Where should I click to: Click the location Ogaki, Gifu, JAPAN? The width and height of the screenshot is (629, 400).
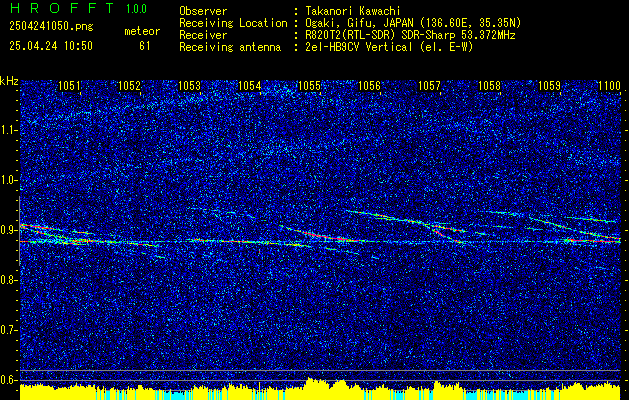tap(359, 23)
